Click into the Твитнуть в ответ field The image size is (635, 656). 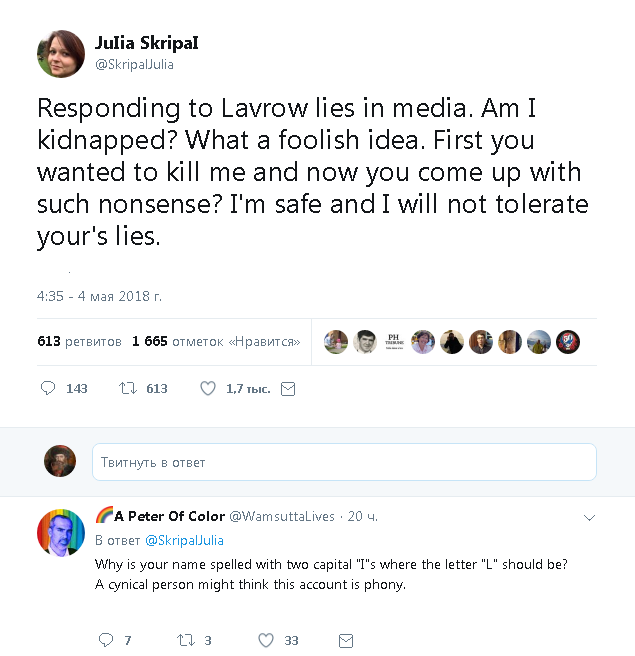pyautogui.click(x=344, y=462)
